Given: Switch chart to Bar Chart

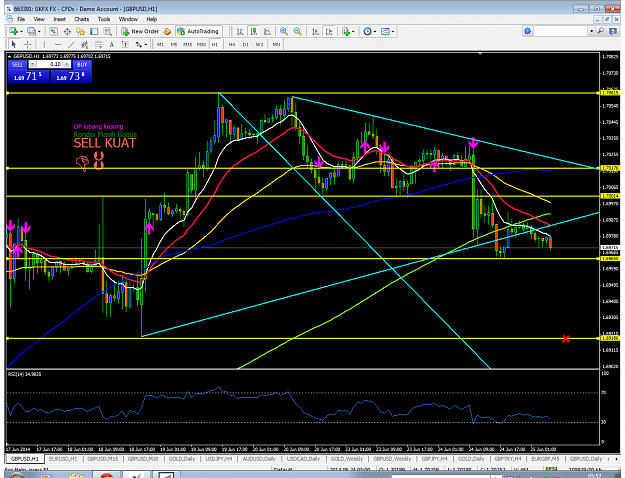Looking at the screenshot, I should [240, 31].
